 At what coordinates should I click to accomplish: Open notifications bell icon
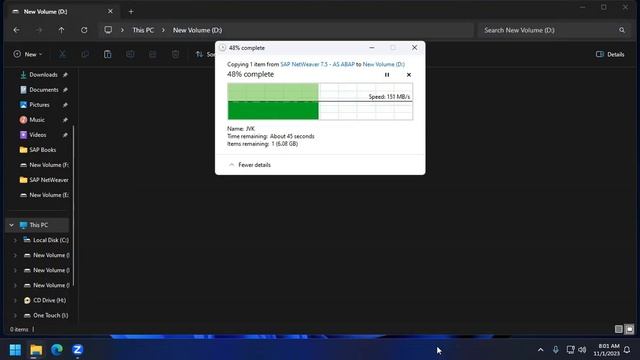(x=627, y=350)
